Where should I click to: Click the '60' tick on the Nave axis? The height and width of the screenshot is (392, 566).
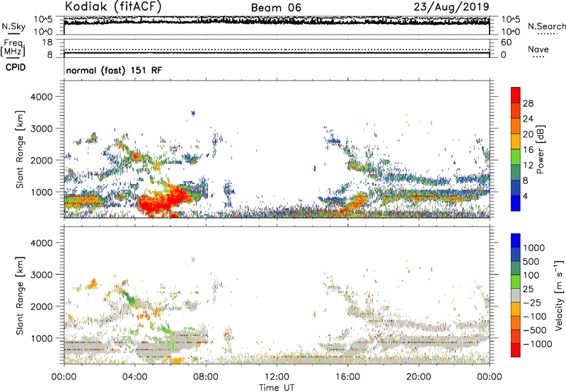506,42
